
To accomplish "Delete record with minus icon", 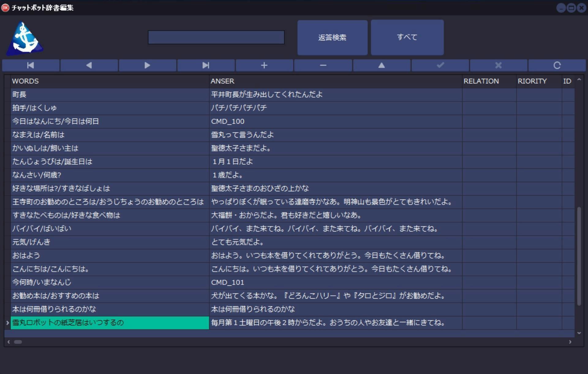I will tap(323, 65).
